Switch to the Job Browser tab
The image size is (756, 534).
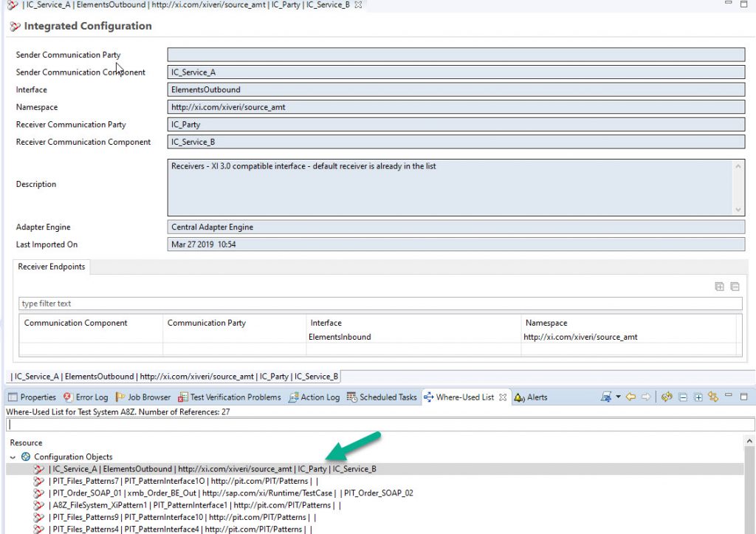coord(143,397)
